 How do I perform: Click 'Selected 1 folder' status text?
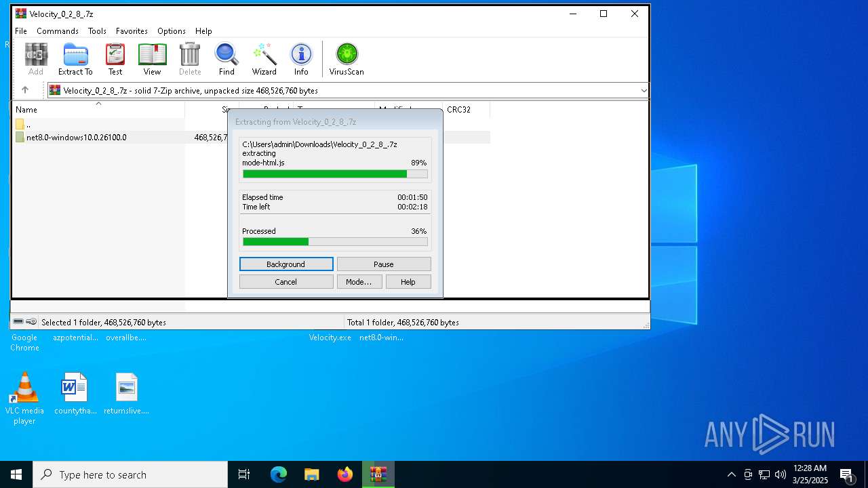click(104, 323)
